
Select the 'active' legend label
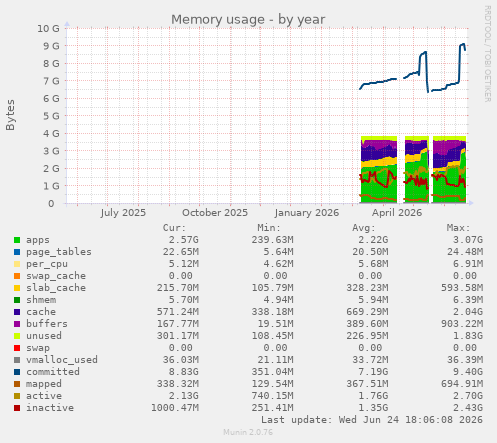pos(44,396)
